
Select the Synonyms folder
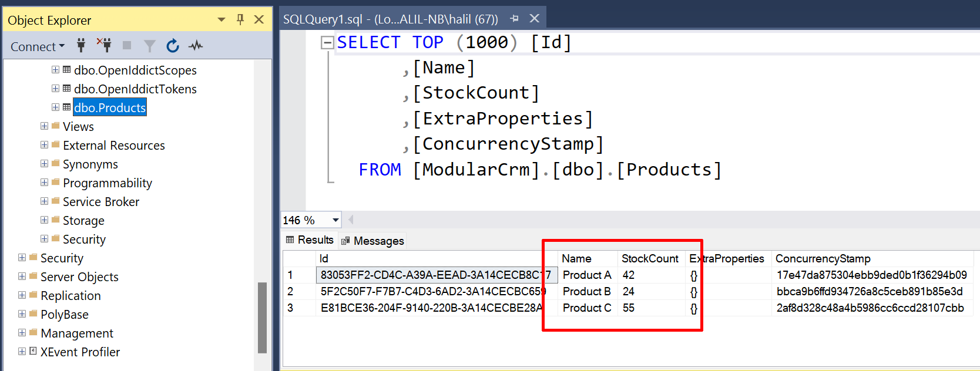[x=90, y=164]
